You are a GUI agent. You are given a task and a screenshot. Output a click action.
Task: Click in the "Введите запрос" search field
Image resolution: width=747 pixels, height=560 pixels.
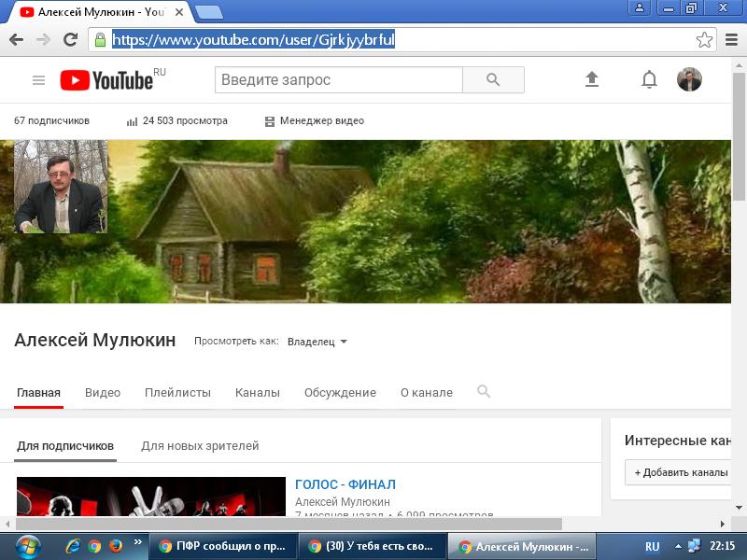(338, 80)
